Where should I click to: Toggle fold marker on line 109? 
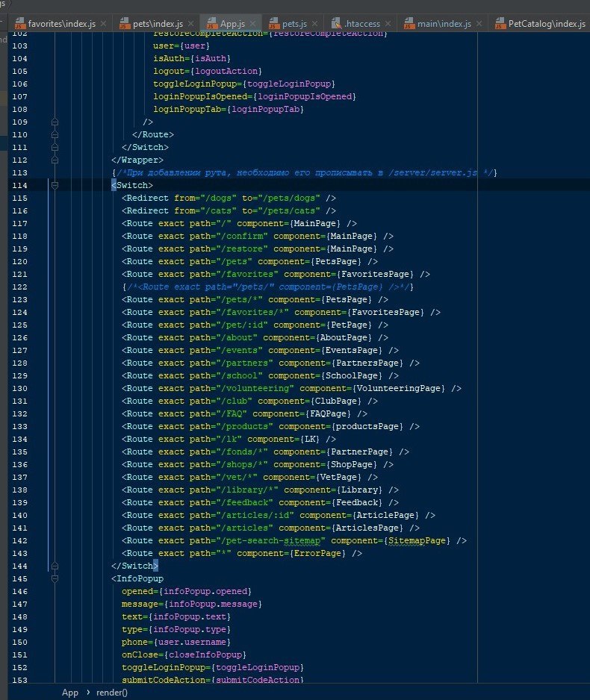(x=55, y=122)
